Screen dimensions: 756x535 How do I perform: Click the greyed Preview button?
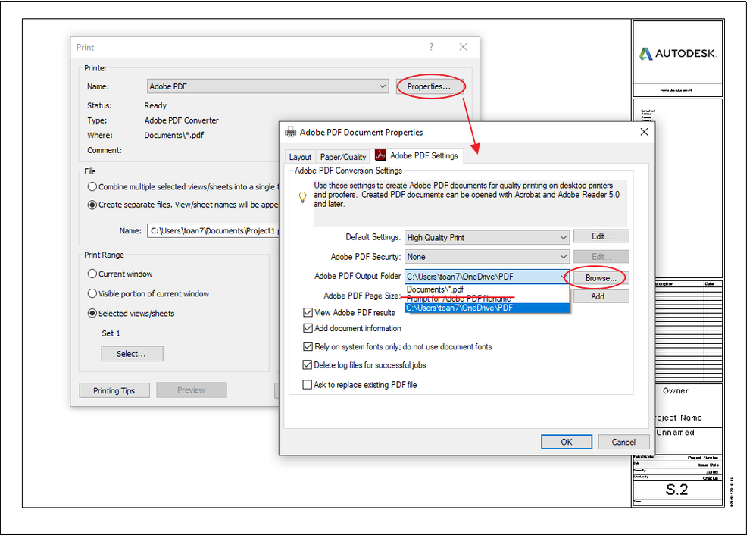[192, 390]
